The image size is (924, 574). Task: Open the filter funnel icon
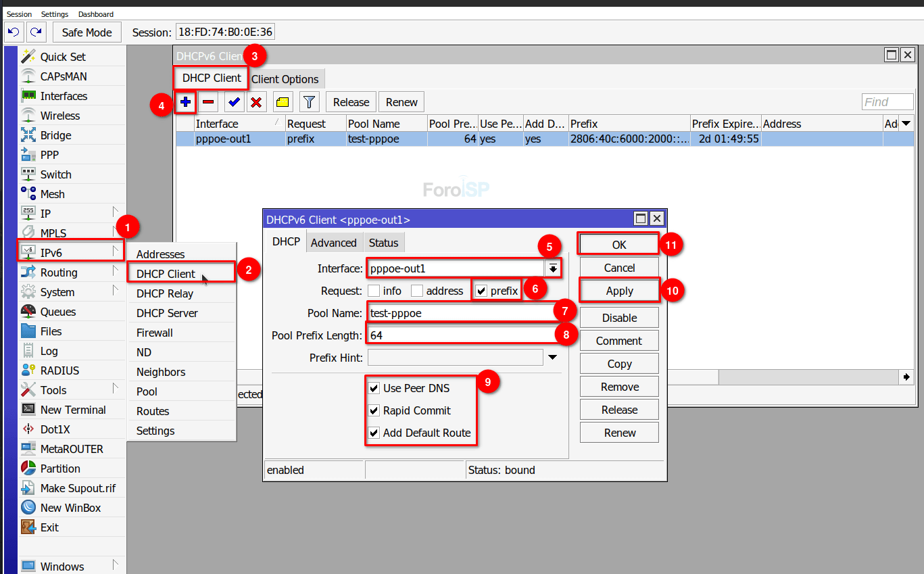309,102
